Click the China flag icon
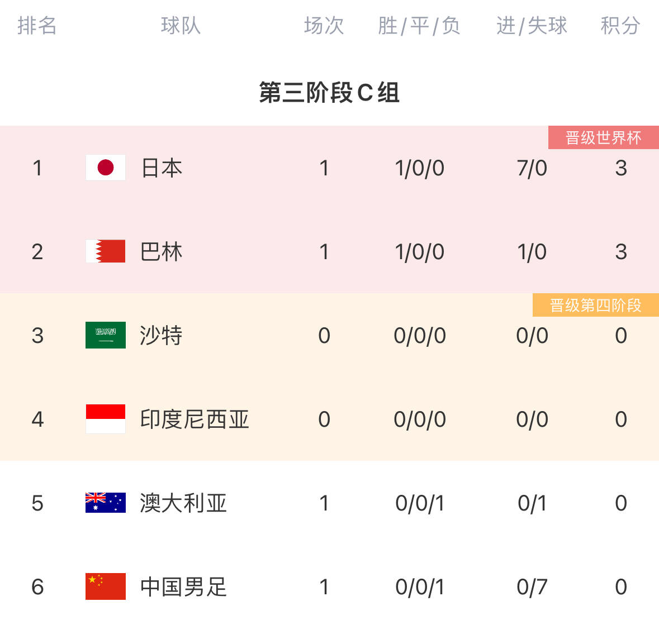This screenshot has width=659, height=644. point(106,586)
